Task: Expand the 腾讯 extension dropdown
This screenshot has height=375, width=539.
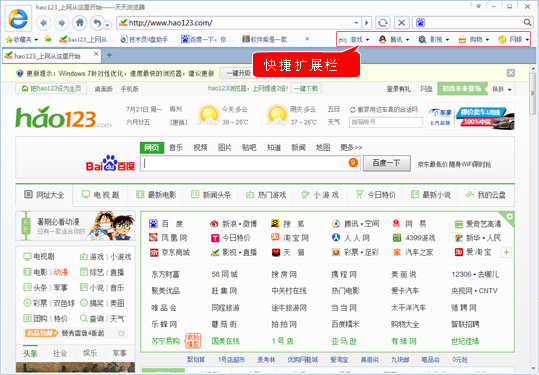Action: (394, 40)
